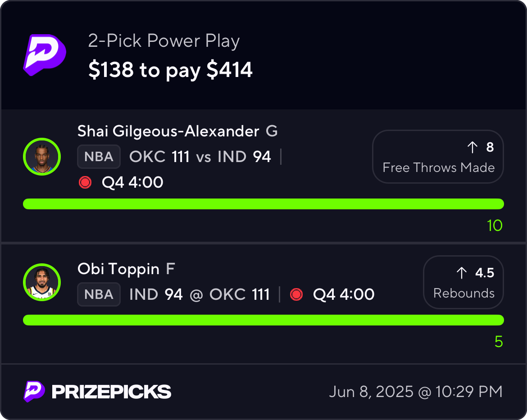Open the 4.5 Rebounds pick box

(x=463, y=282)
